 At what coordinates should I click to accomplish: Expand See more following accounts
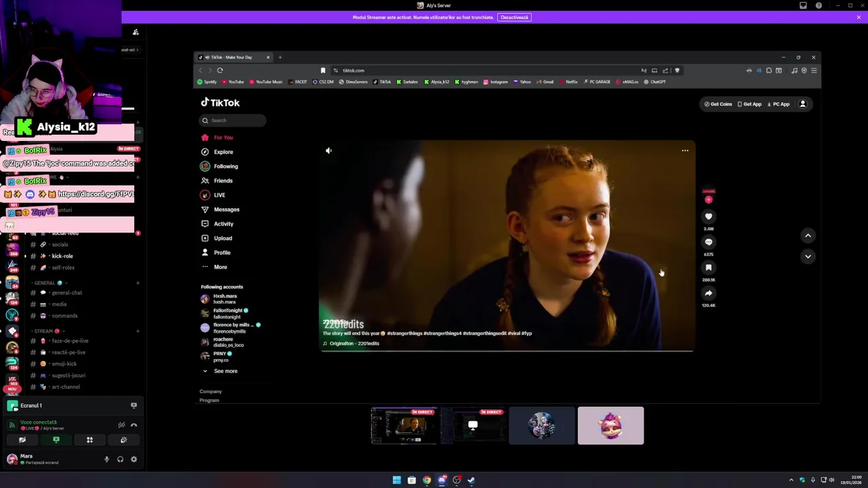click(x=220, y=371)
